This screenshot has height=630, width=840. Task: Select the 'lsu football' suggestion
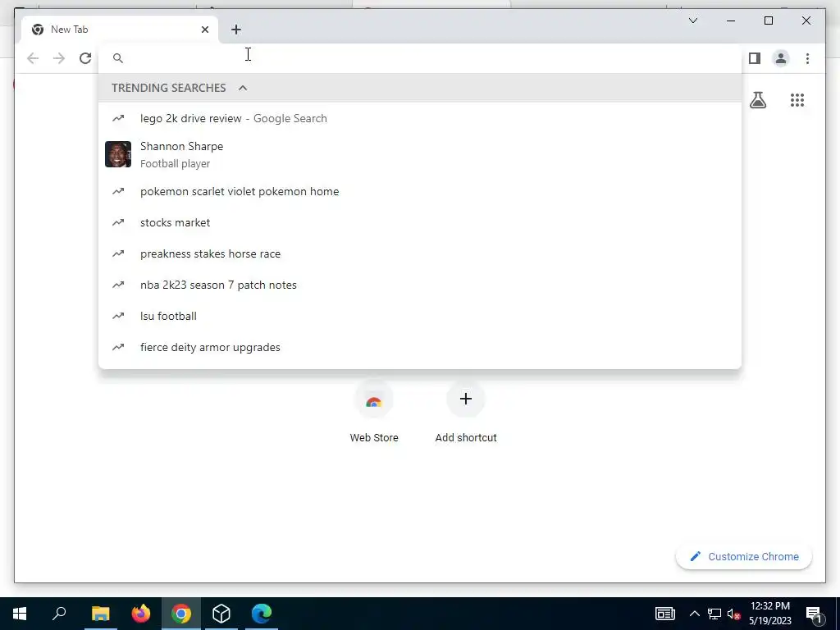[x=420, y=316]
